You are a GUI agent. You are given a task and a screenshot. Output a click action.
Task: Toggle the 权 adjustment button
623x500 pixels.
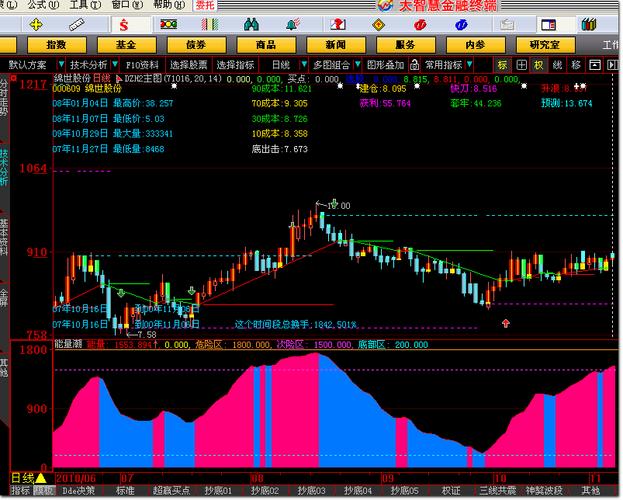pos(538,64)
